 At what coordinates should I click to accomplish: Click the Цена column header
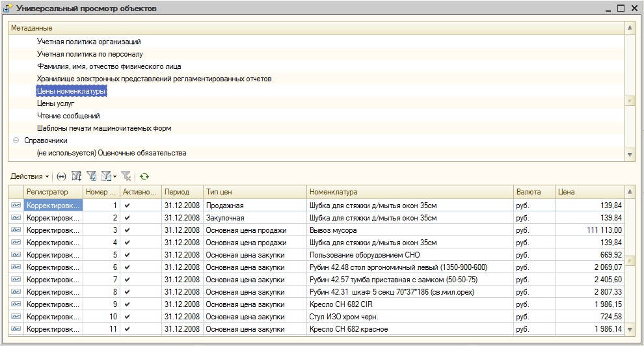[589, 192]
